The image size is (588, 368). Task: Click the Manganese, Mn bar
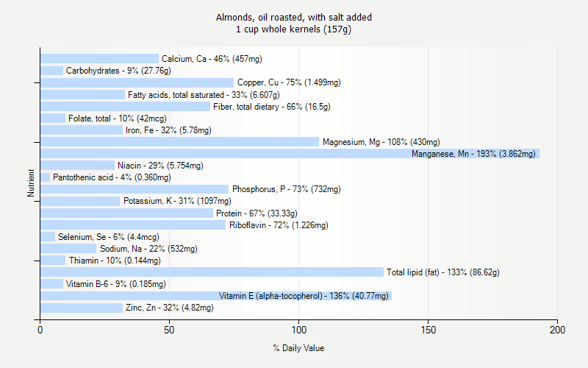[x=290, y=154]
